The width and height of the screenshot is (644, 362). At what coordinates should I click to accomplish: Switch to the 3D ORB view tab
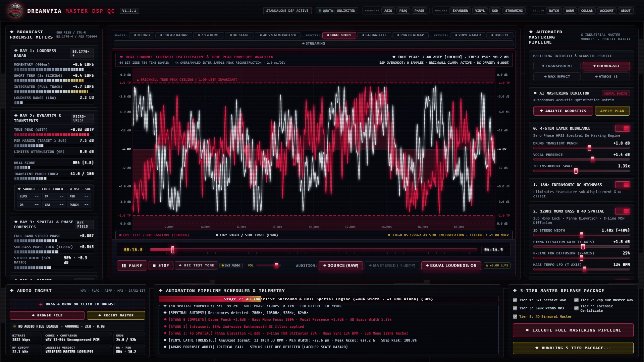[142, 35]
